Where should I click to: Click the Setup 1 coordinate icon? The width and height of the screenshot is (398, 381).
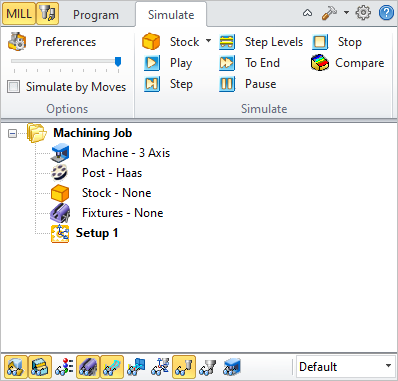pos(60,233)
